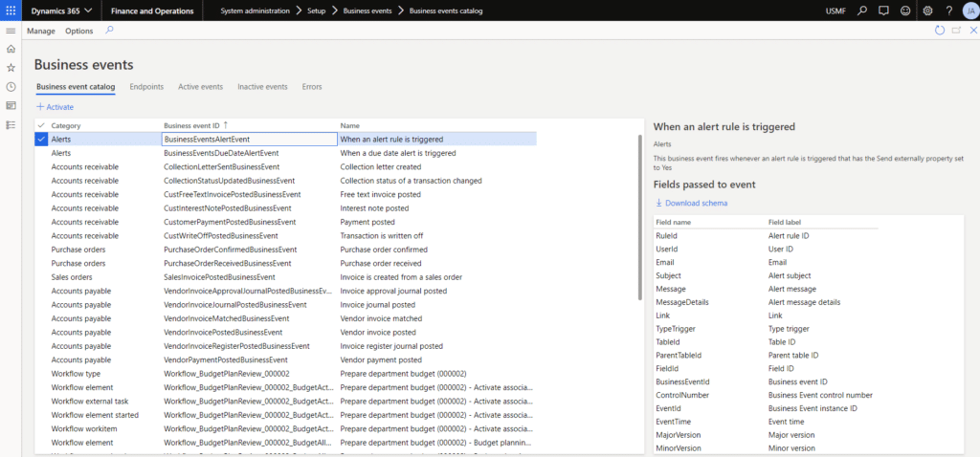Click the RuleId field name
Screen dimensions: 980x457
pos(666,235)
